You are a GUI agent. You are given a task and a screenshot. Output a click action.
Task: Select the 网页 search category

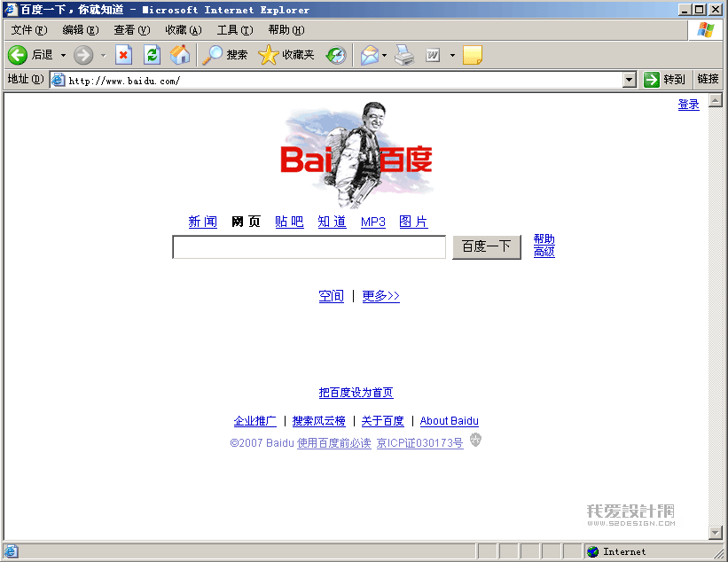[247, 222]
